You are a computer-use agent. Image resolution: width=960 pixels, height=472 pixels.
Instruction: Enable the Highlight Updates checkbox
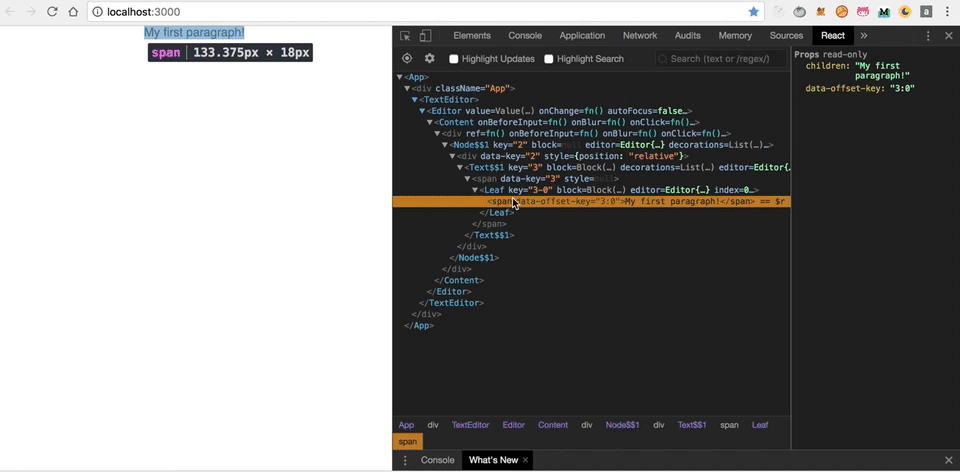[x=454, y=59]
